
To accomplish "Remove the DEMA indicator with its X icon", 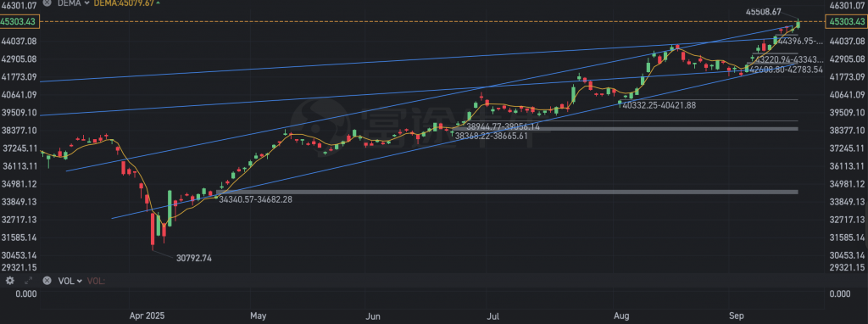I will tap(47, 3).
